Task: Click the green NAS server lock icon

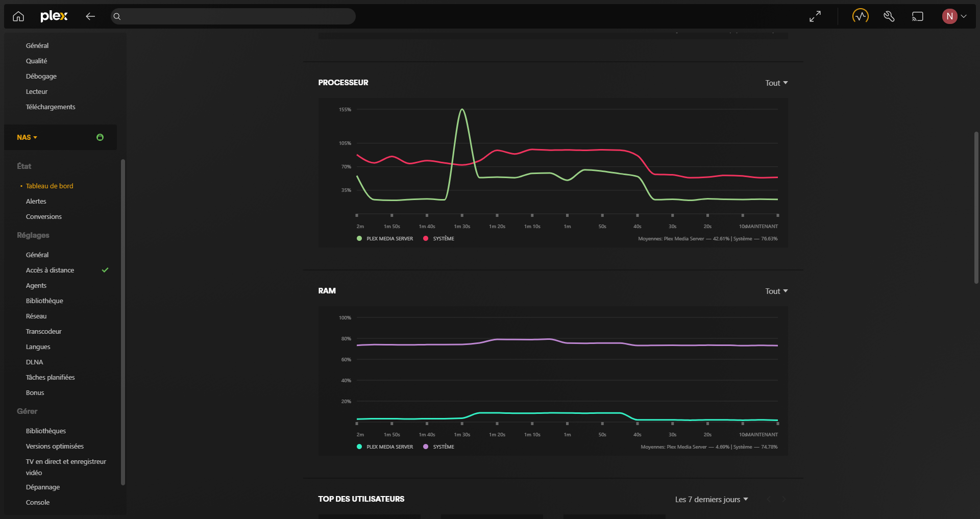Action: [100, 137]
